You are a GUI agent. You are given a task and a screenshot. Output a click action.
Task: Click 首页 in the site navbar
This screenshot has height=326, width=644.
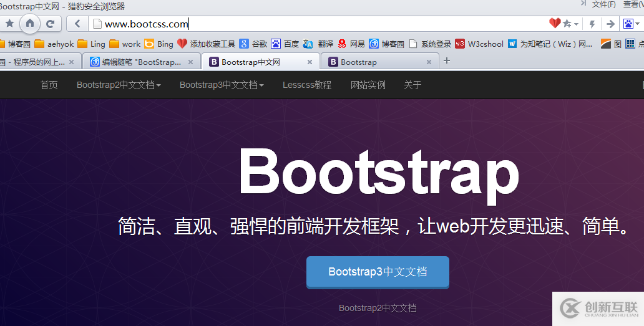click(49, 85)
